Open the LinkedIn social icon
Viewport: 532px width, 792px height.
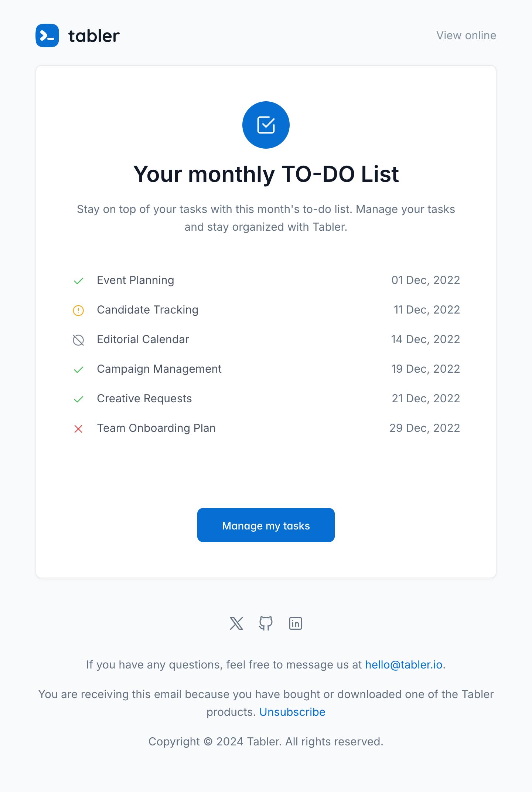coord(296,623)
